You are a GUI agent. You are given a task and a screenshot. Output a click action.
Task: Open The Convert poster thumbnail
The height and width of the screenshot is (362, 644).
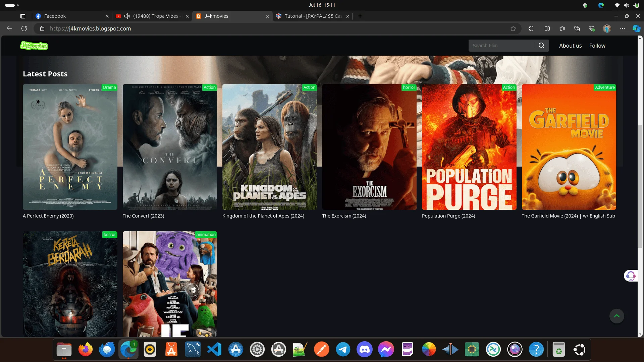pyautogui.click(x=170, y=147)
